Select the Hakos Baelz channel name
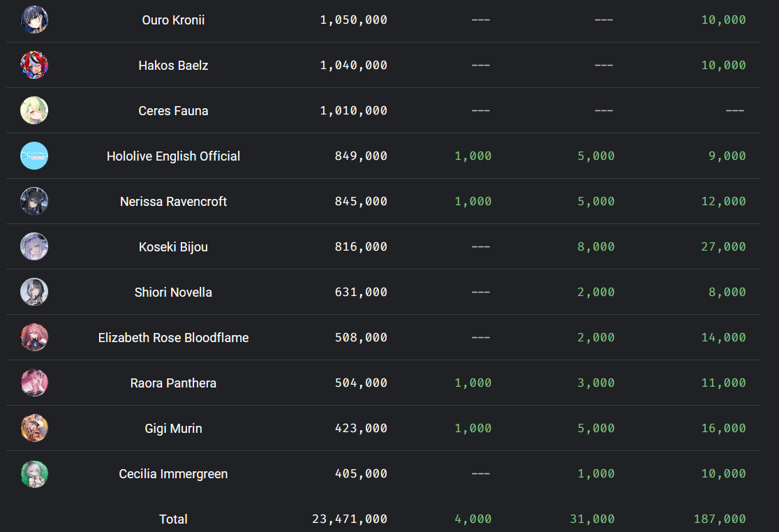Viewport: 779px width, 532px height. 173,65
